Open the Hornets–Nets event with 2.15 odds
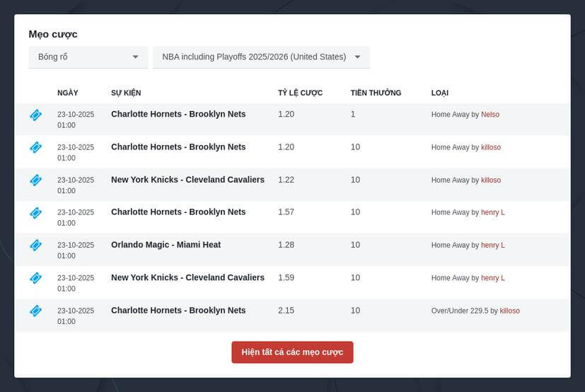 (x=178, y=311)
